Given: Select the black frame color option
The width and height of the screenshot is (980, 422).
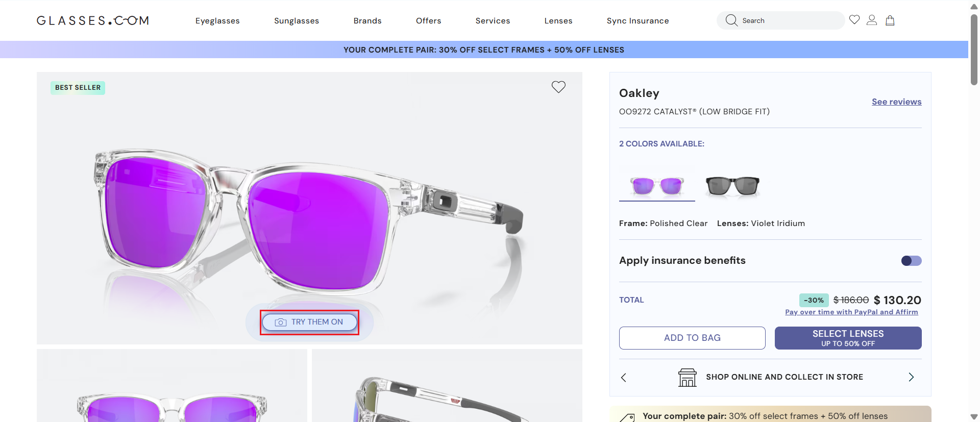Looking at the screenshot, I should coord(732,185).
